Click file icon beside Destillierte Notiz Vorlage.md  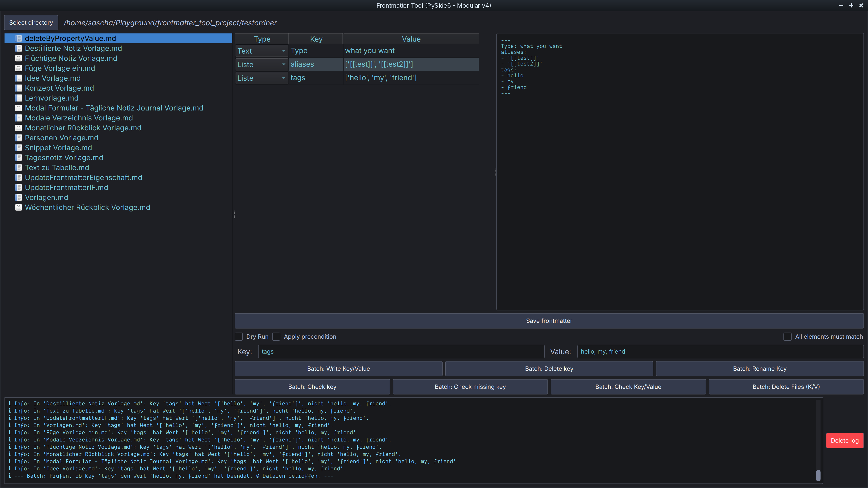tap(19, 49)
